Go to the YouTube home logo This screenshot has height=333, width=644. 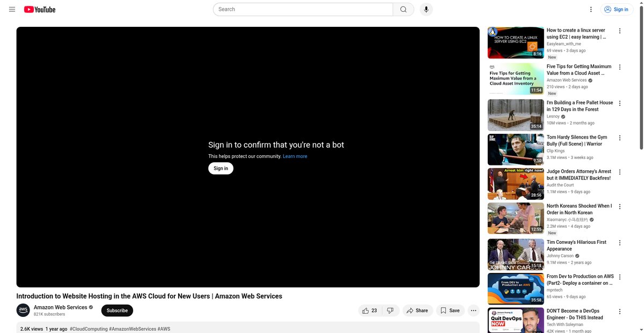tap(40, 9)
